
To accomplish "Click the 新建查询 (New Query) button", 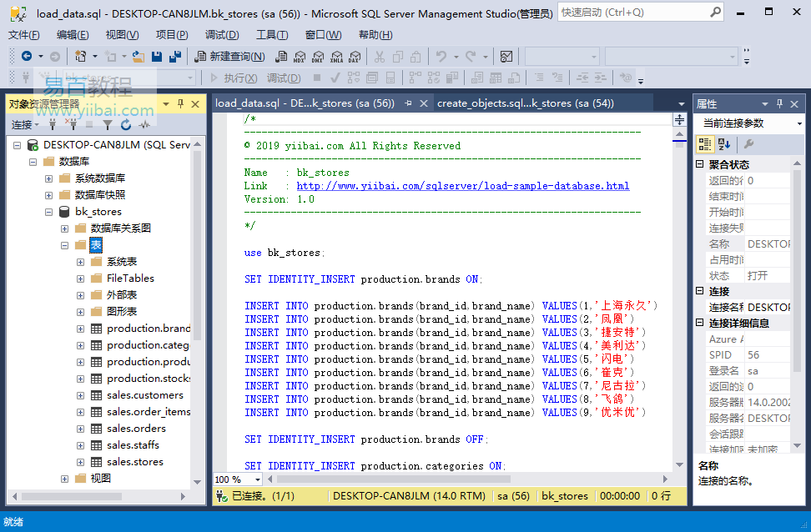I will click(x=229, y=57).
